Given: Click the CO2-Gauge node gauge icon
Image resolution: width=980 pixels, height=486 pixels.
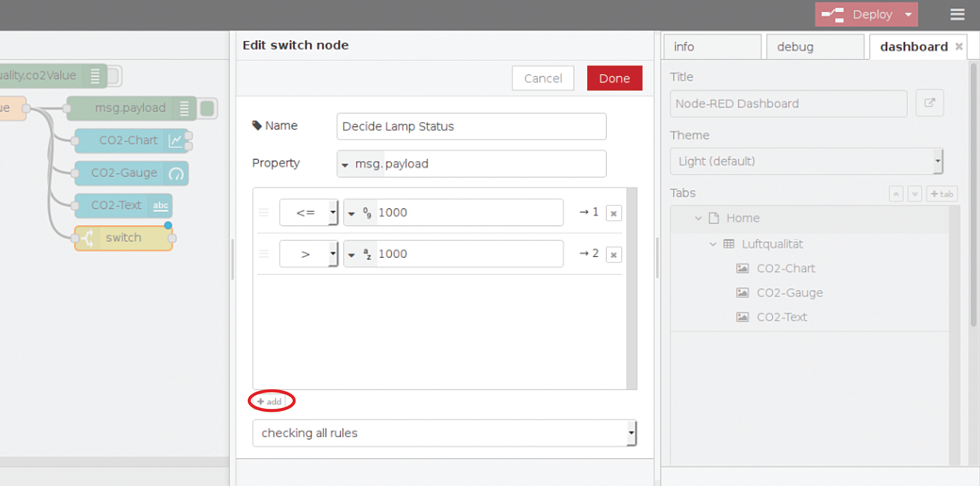Looking at the screenshot, I should click(176, 173).
